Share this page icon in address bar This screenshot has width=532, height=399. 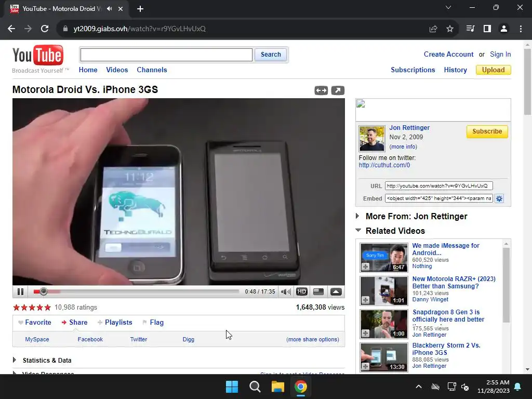coord(433,29)
